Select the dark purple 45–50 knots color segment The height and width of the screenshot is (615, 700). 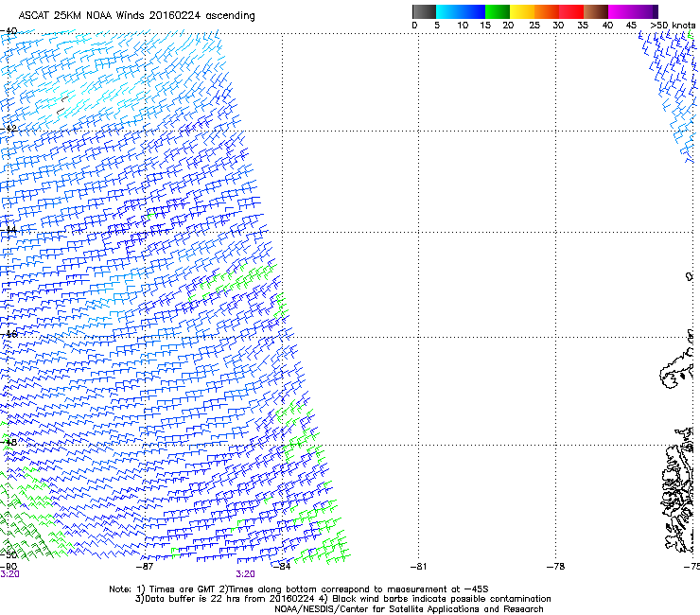[x=645, y=11]
